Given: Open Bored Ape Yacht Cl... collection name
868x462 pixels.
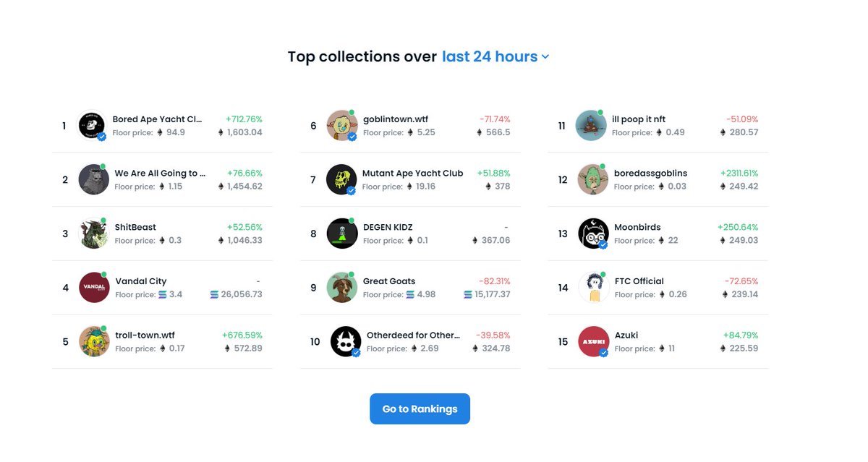Looking at the screenshot, I should coord(157,119).
